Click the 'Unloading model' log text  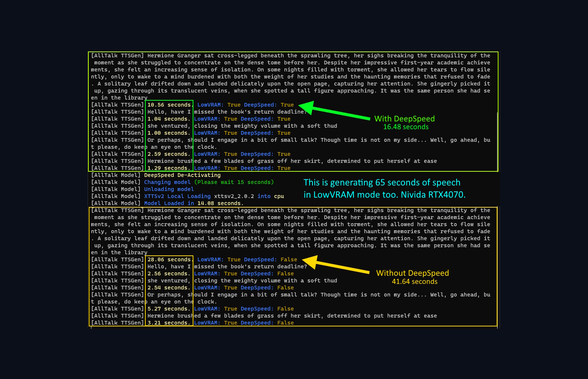click(x=169, y=189)
